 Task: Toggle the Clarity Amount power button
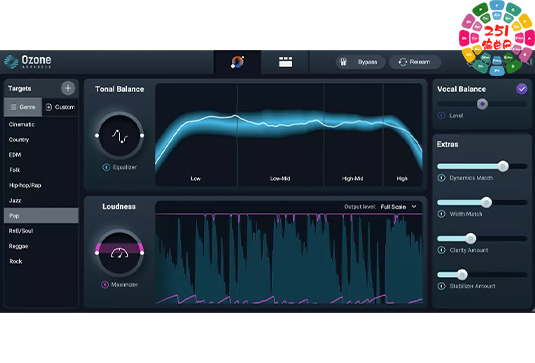tap(442, 250)
